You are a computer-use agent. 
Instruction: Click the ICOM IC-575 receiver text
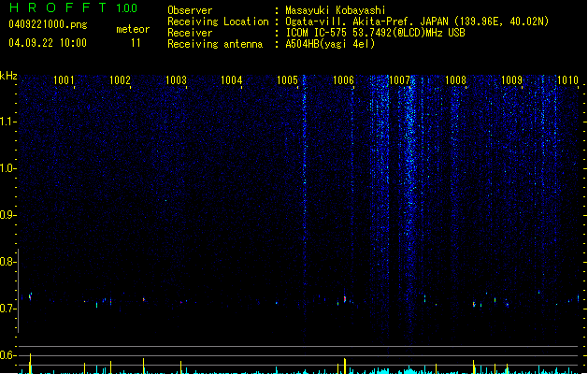point(376,33)
